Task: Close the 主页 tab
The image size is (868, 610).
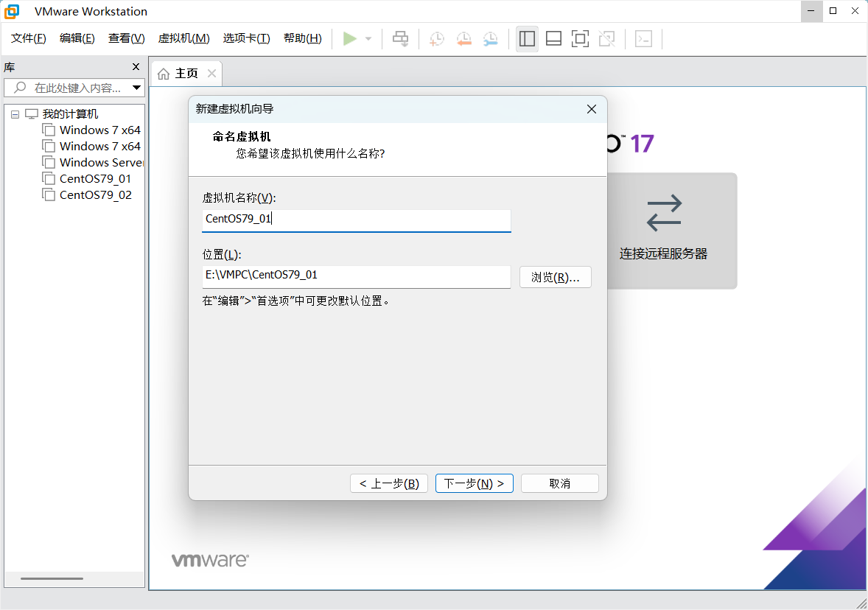Action: pos(211,73)
